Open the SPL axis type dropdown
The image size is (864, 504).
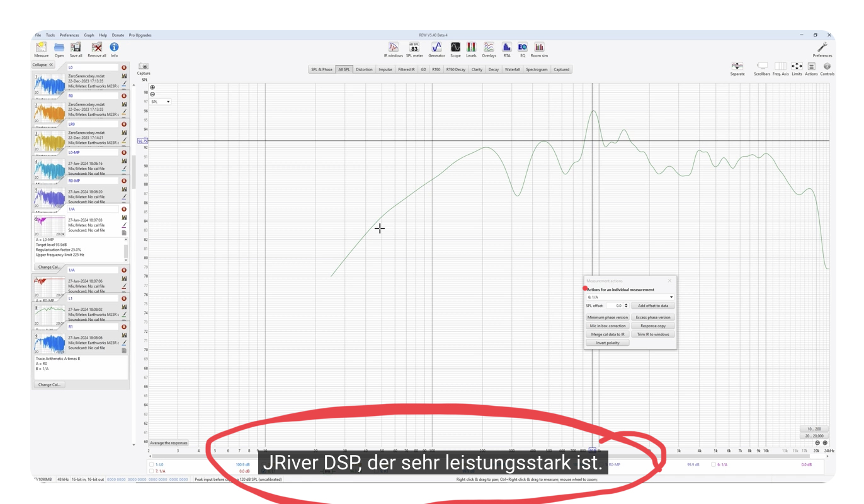[x=161, y=101]
